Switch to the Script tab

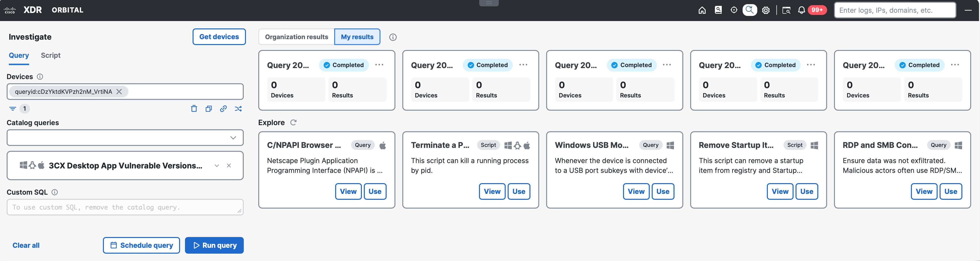(x=51, y=56)
